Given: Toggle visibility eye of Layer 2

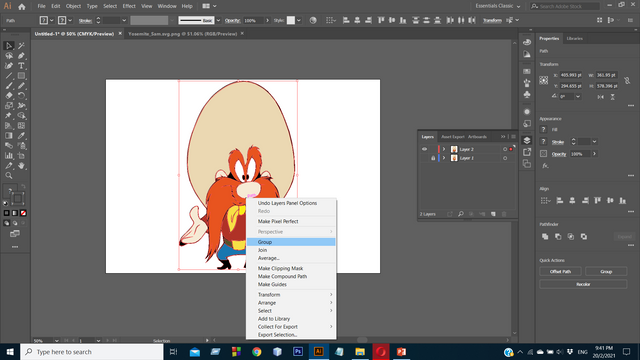Looking at the screenshot, I should [x=424, y=149].
